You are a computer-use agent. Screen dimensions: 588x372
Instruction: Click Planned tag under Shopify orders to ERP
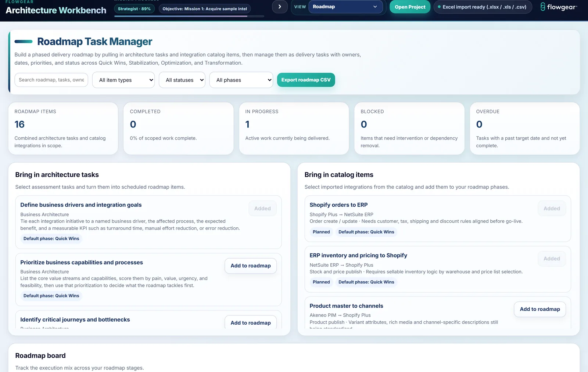321,232
